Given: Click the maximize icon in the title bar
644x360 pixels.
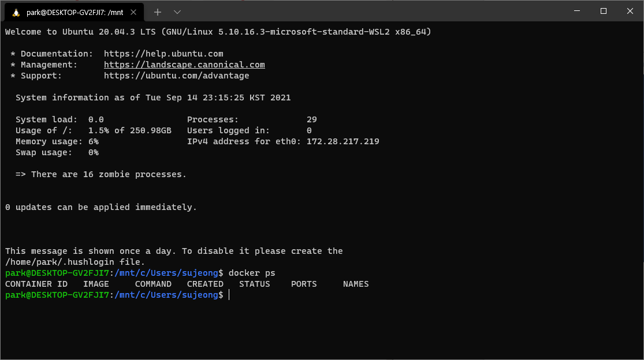Looking at the screenshot, I should coord(603,11).
